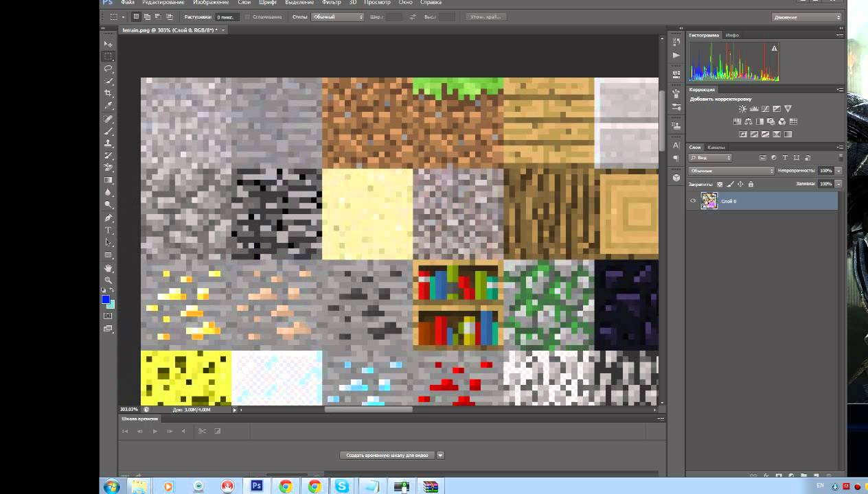The width and height of the screenshot is (868, 494).
Task: Select the Hand tool
Action: click(108, 268)
